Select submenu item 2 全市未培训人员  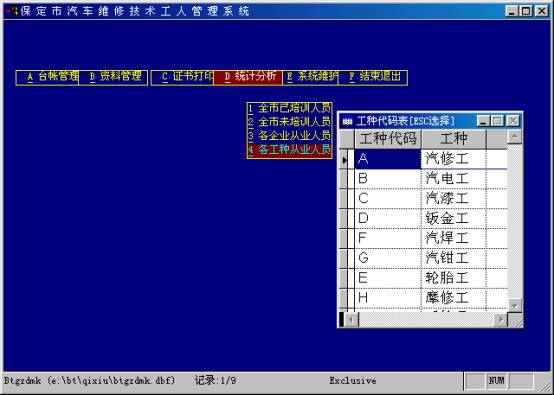click(x=289, y=122)
